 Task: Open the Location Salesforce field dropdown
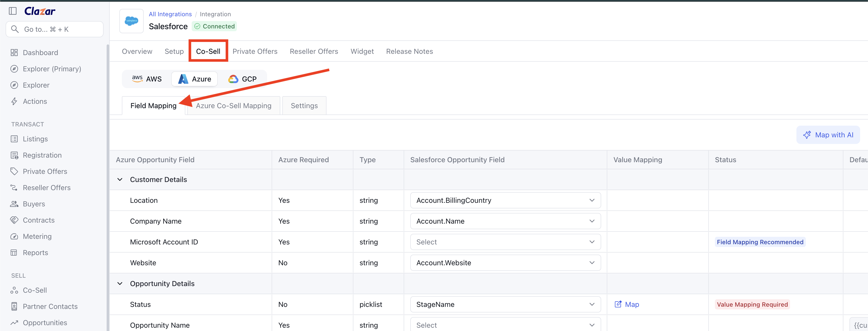[505, 200]
